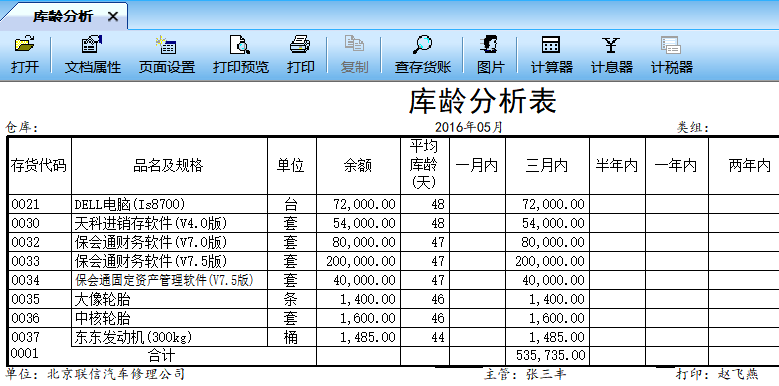Click 打印: 赵飞燕 footer text
The height and width of the screenshot is (386, 779).
click(x=717, y=374)
